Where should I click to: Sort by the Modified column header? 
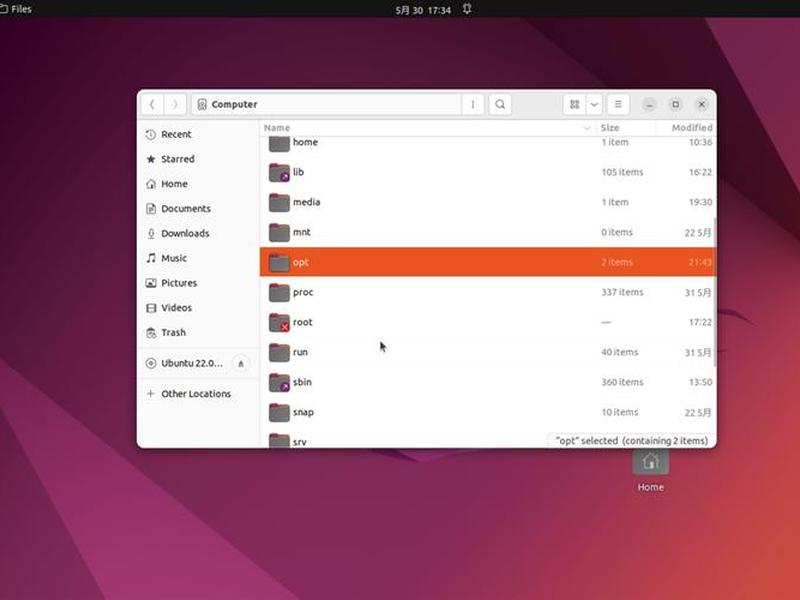686,128
